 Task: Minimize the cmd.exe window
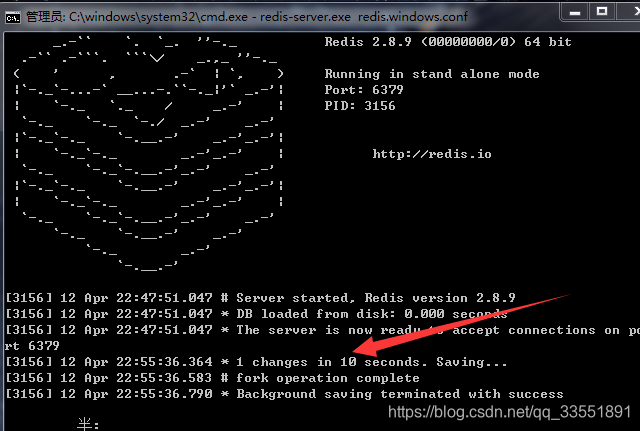tap(575, 12)
